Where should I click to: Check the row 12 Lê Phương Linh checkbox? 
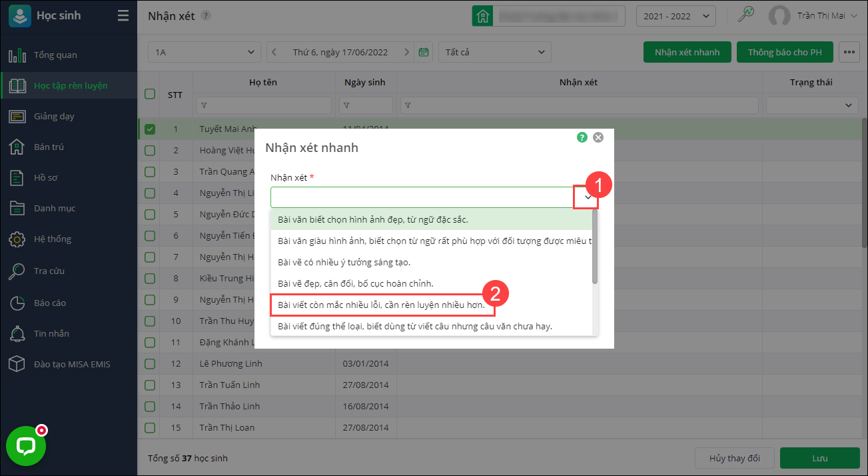click(x=150, y=364)
